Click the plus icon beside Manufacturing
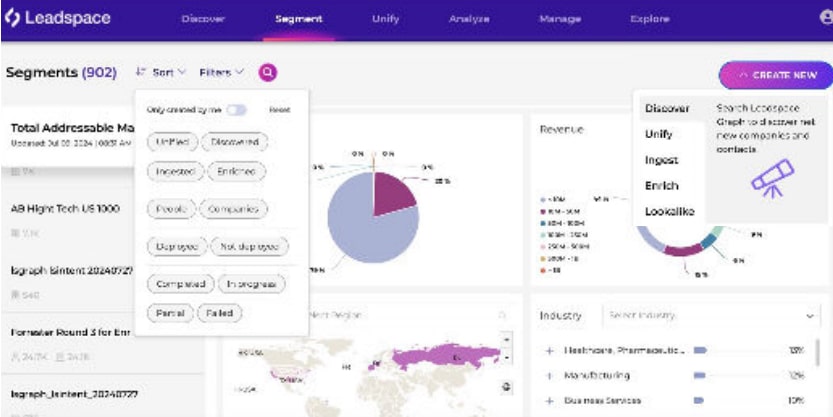This screenshot has width=833, height=417. click(x=550, y=376)
